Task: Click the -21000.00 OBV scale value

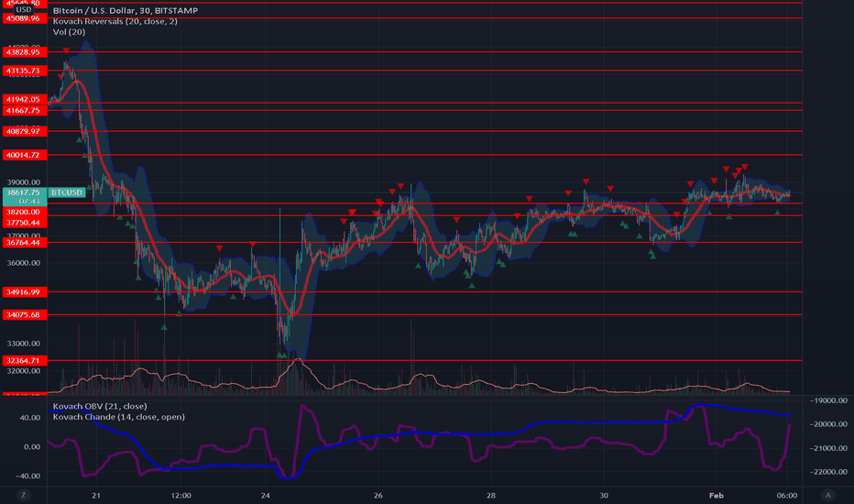Action: pos(828,448)
